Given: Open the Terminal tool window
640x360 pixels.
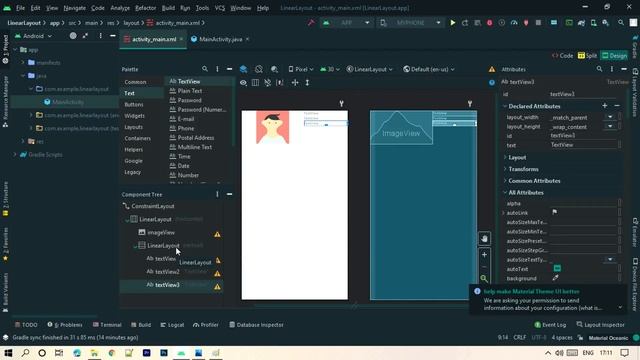Looking at the screenshot, I should 107,324.
